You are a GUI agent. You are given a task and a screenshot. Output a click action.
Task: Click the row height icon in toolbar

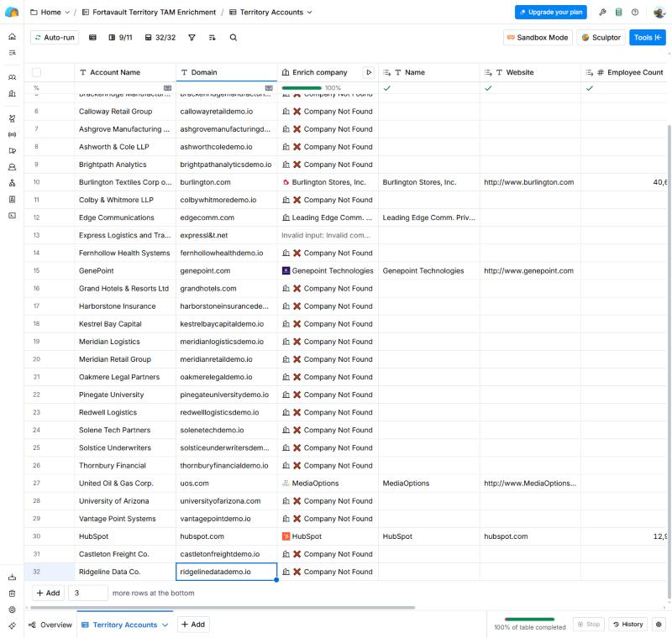[x=92, y=38]
